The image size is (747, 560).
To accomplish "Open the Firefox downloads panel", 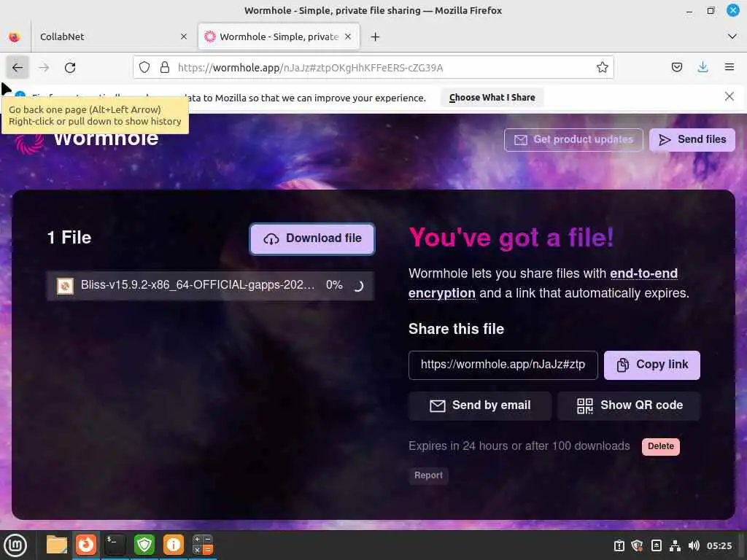I will (x=703, y=67).
